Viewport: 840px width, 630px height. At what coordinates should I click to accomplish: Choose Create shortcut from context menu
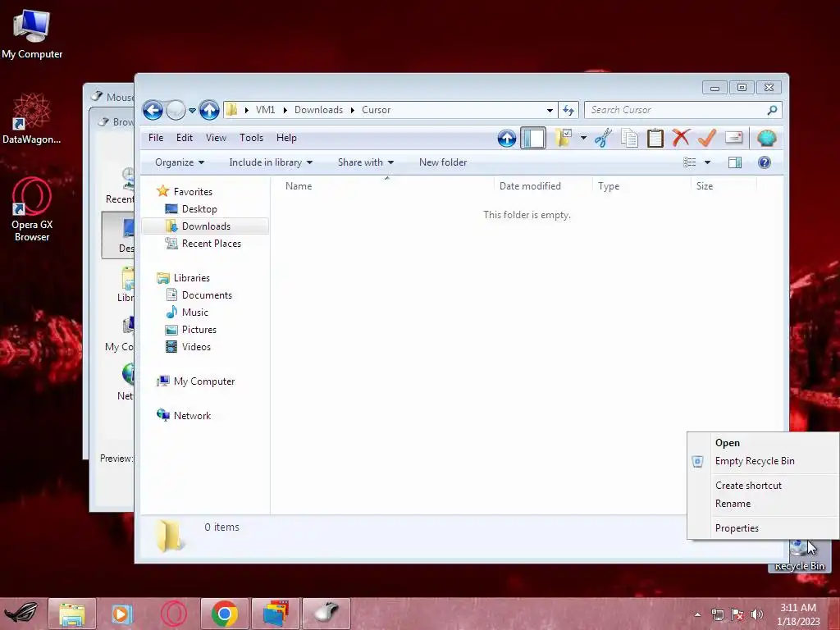pos(763,486)
